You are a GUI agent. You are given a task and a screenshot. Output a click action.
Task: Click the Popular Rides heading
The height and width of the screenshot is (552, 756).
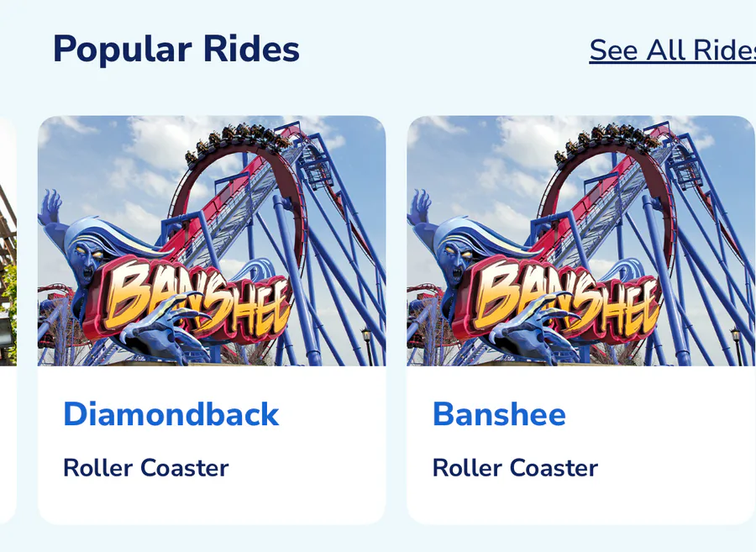click(x=176, y=50)
